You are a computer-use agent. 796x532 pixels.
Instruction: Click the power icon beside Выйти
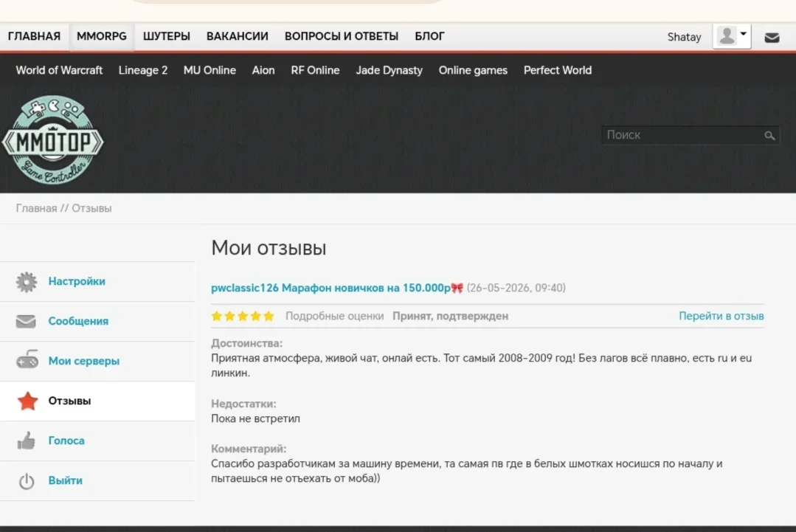(x=27, y=481)
